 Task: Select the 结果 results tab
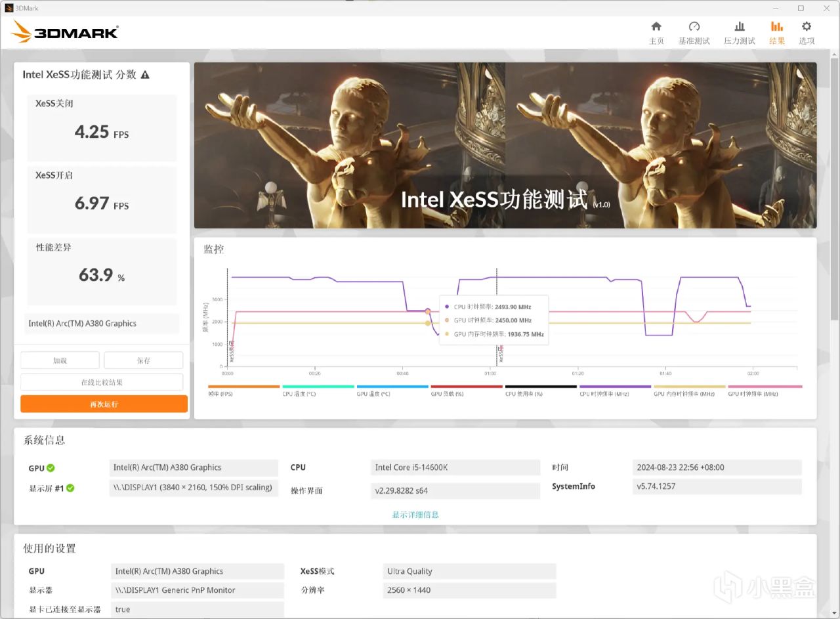[777, 33]
